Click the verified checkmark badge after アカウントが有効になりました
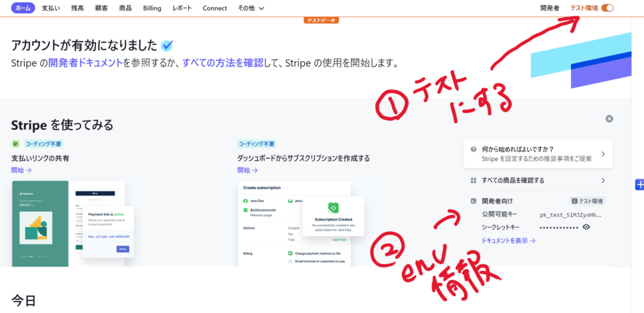 tap(167, 45)
